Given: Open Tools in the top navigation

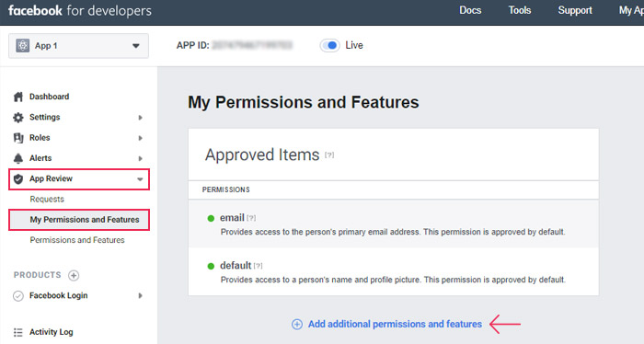Looking at the screenshot, I should 520,11.
